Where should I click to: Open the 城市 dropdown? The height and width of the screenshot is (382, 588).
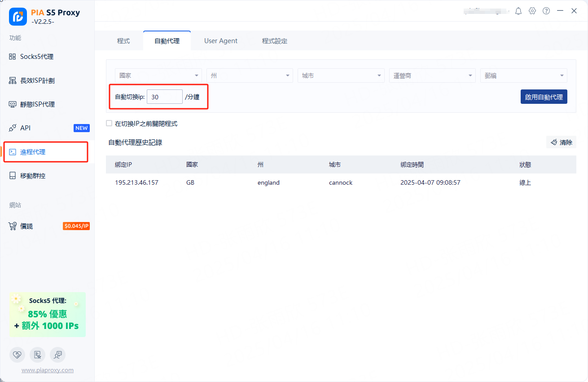341,76
